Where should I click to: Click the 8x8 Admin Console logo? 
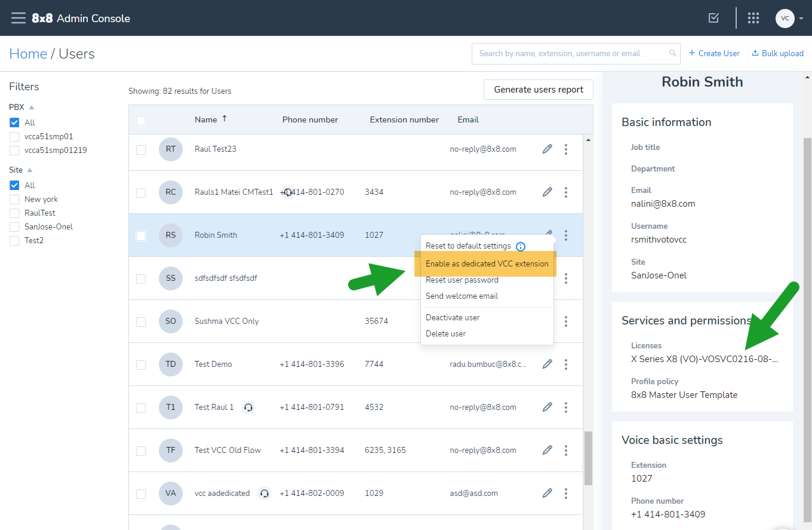point(81,18)
